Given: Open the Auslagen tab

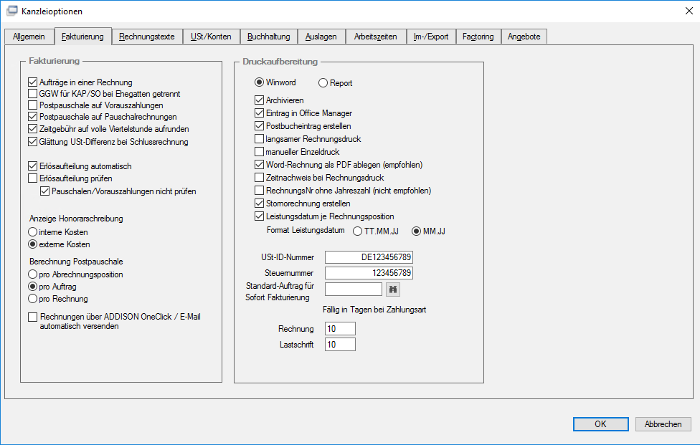Looking at the screenshot, I should coord(321,37).
